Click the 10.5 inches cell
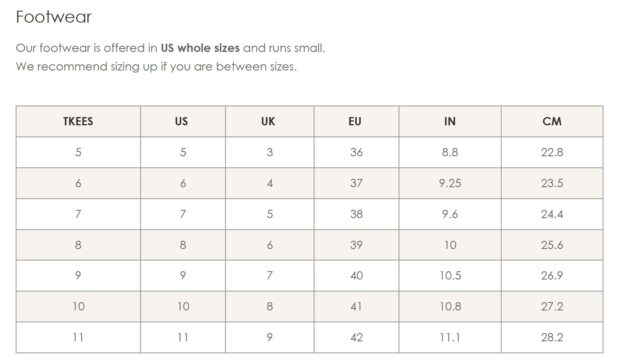This screenshot has width=622, height=364. (x=450, y=276)
